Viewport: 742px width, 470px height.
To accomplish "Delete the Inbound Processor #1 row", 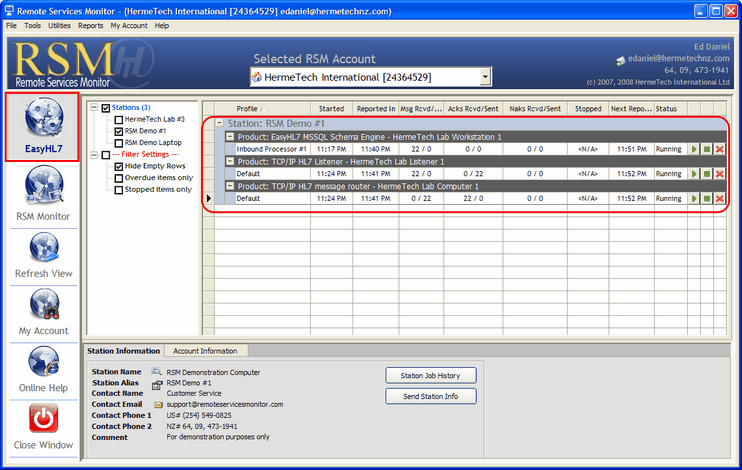I will [720, 149].
